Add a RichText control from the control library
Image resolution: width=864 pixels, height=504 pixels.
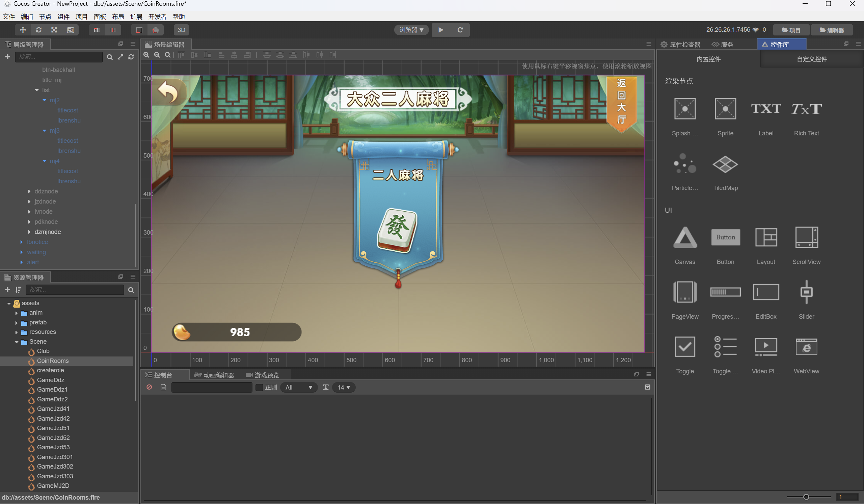[x=806, y=109]
